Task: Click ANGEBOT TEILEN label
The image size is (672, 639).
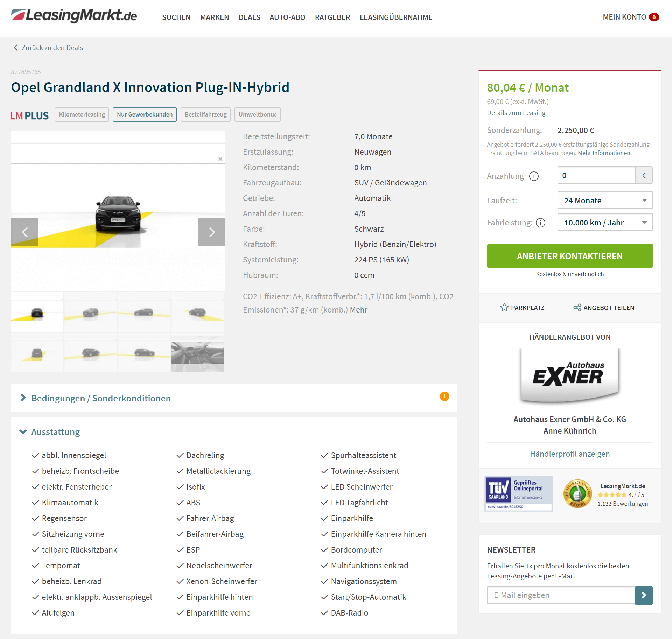Action: click(609, 308)
